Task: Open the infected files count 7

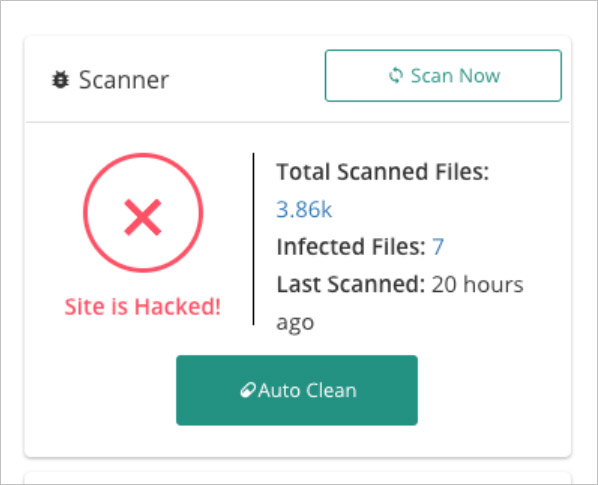Action: (x=438, y=246)
